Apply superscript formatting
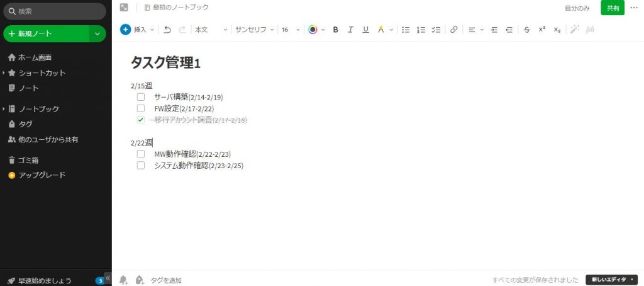Screen dimensions: 644x286 (x=541, y=30)
